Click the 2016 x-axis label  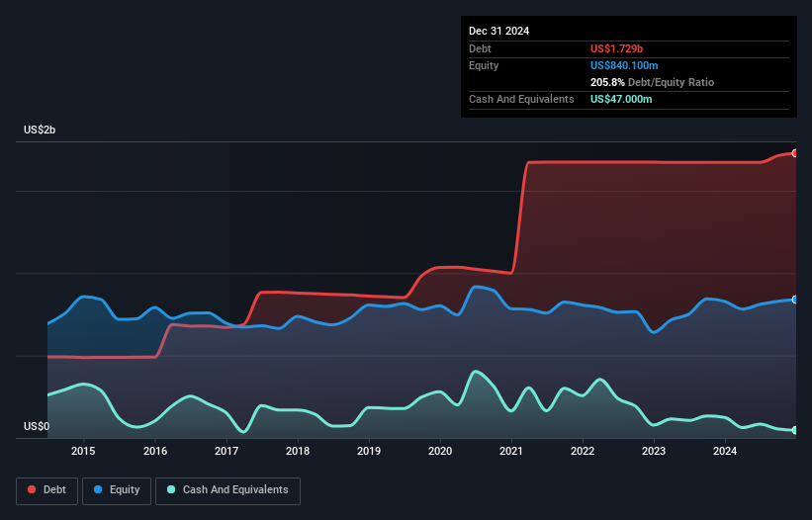[x=155, y=451]
